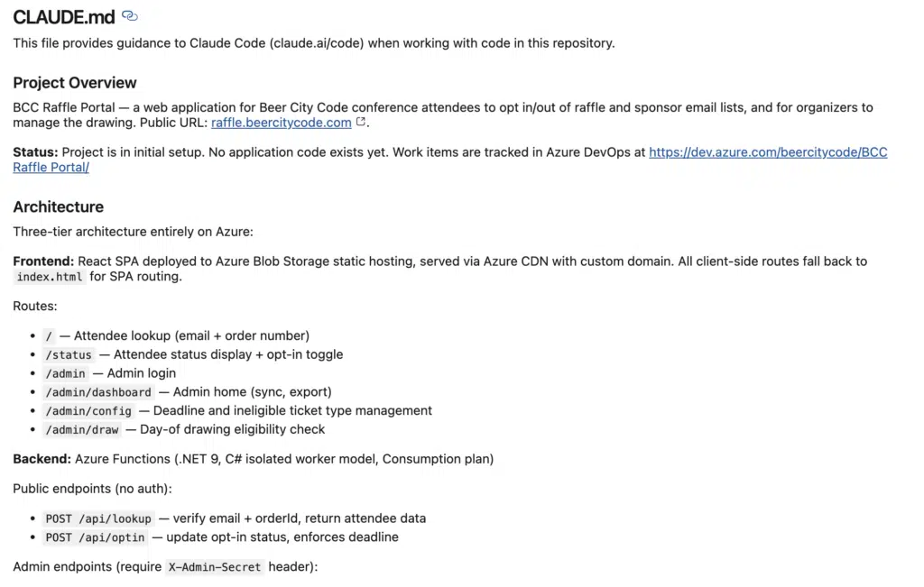This screenshot has height=587, width=924.
Task: Click the Project Overview heading
Action: point(75,83)
